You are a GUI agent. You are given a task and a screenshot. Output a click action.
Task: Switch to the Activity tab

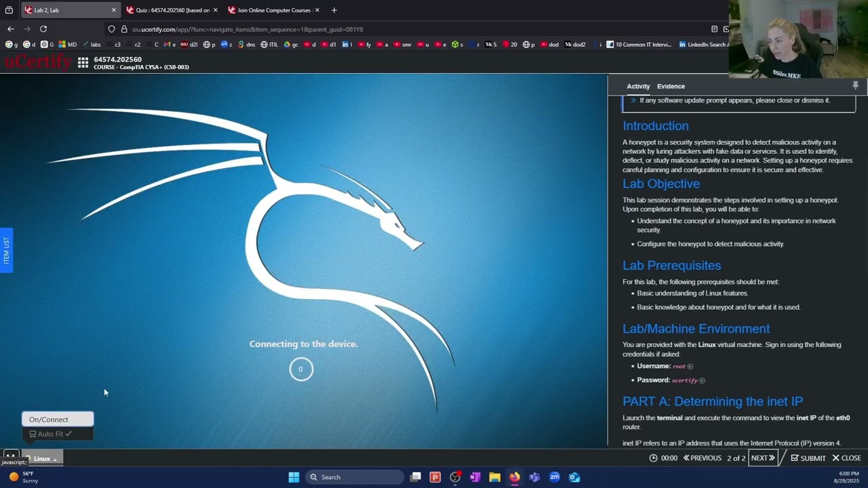click(x=638, y=86)
